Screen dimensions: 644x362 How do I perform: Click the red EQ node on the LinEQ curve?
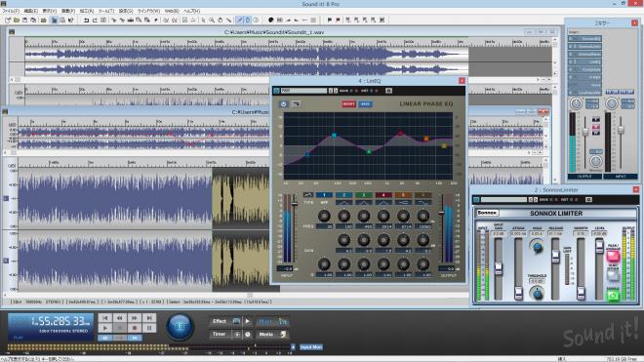tap(400, 133)
